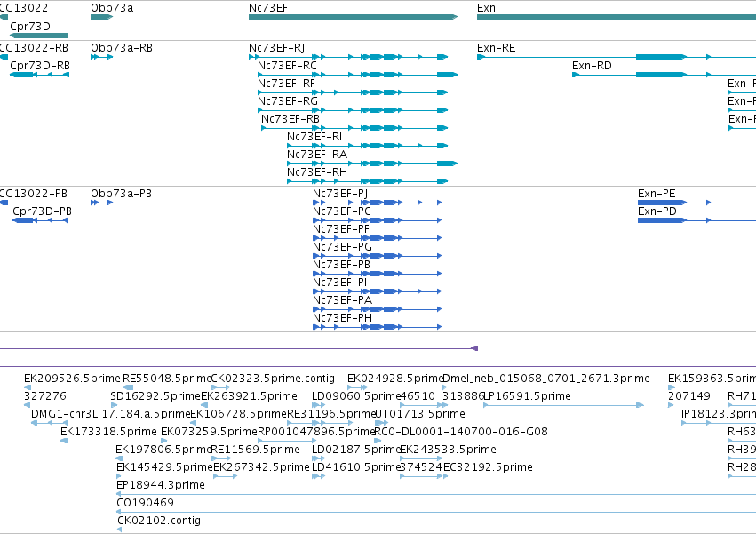Viewport: 756px width, 534px height.
Task: Select the Nc73EF-RH transcript label
Action: click(317, 172)
